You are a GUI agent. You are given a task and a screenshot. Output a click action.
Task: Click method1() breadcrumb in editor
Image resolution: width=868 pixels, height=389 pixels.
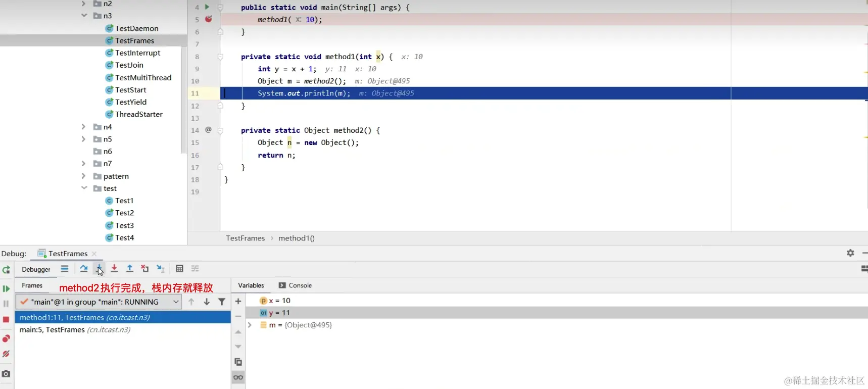click(x=297, y=238)
